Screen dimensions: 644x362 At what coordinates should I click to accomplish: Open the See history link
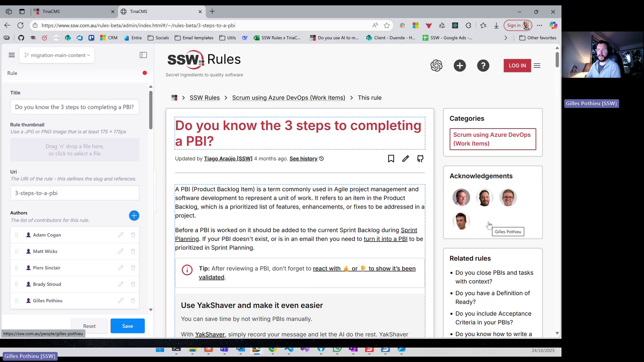click(x=303, y=159)
